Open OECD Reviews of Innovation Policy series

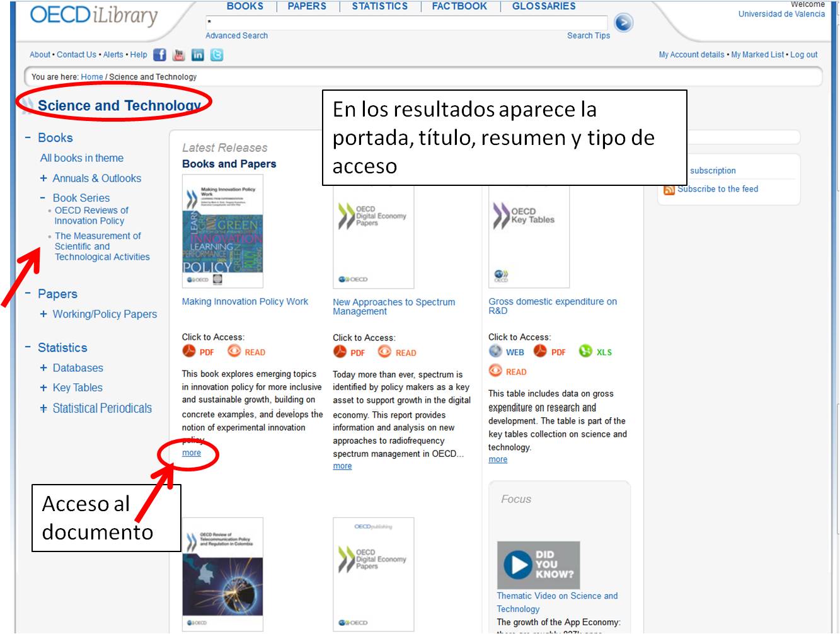coord(91,216)
